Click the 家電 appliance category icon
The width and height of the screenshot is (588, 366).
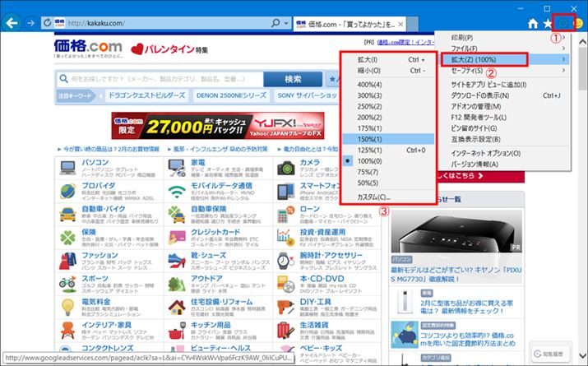(177, 168)
